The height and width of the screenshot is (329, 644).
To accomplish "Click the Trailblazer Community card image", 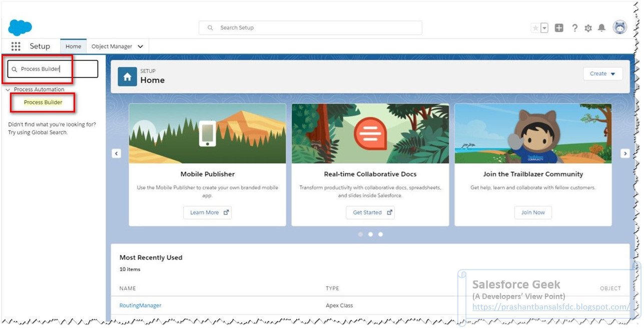I will point(533,133).
